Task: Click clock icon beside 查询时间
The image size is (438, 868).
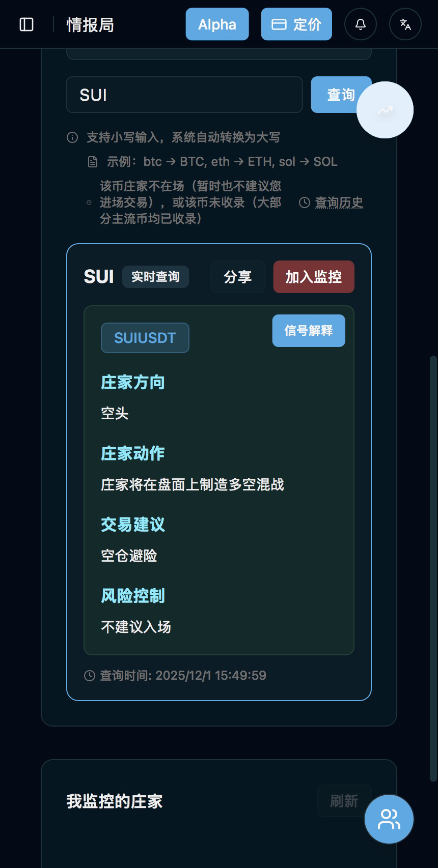Action: point(90,676)
